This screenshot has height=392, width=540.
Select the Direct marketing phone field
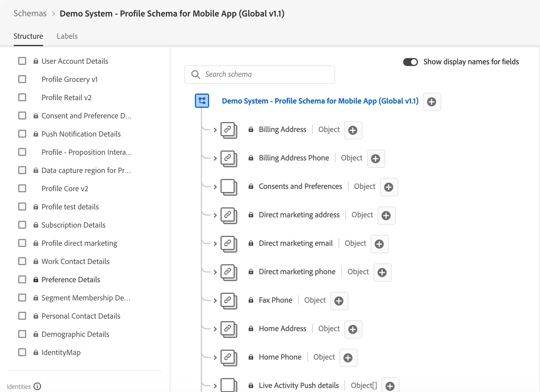tap(297, 272)
